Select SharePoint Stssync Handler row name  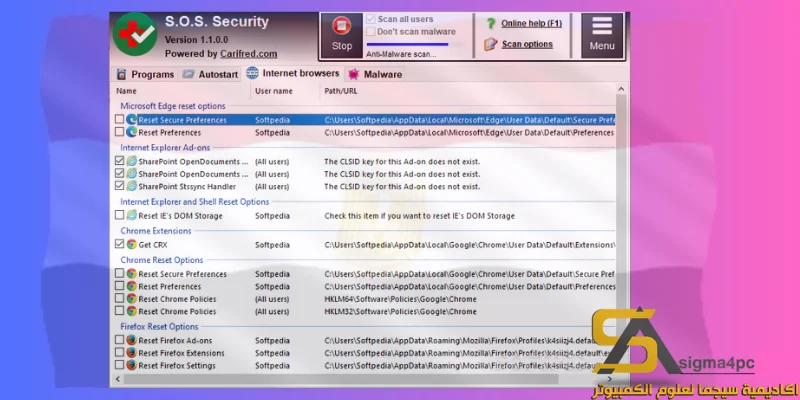tap(187, 187)
